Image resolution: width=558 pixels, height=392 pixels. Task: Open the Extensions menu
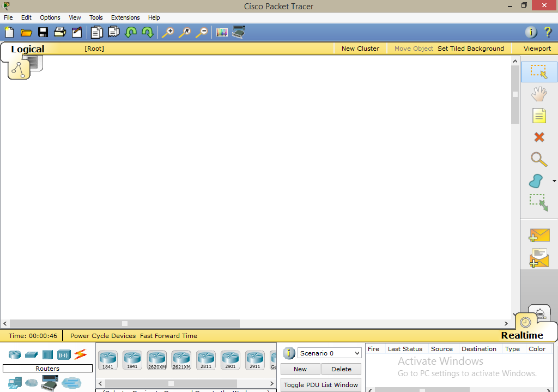(125, 17)
